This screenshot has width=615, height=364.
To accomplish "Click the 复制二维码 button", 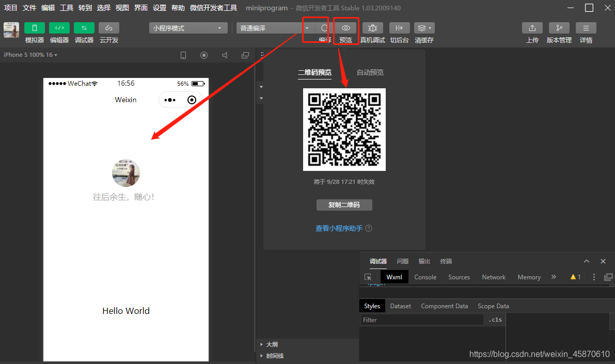I will click(344, 205).
